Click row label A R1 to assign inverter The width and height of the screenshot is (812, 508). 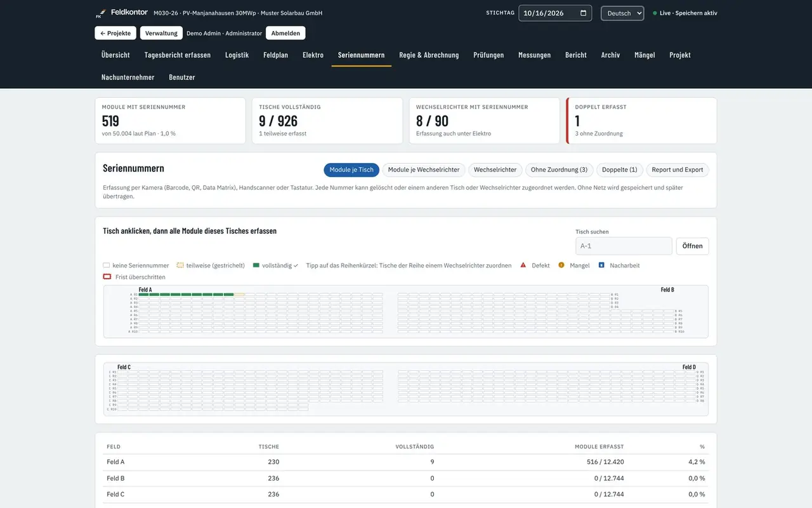pos(134,295)
